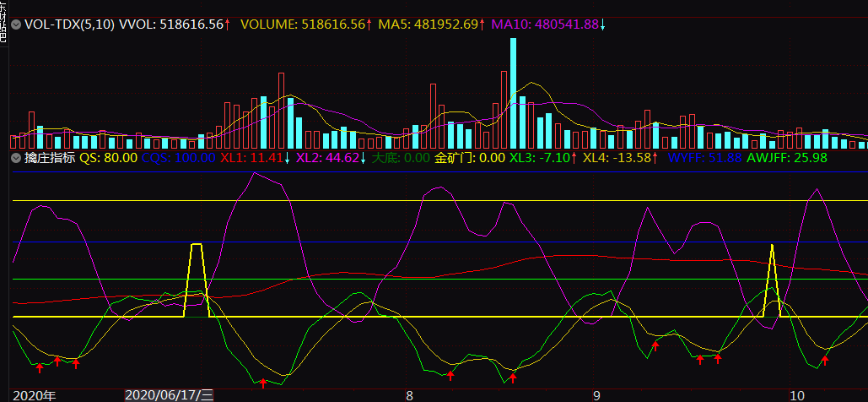Click the tallest cyan volume bar
This screenshot has width=868, height=402.
[513, 93]
